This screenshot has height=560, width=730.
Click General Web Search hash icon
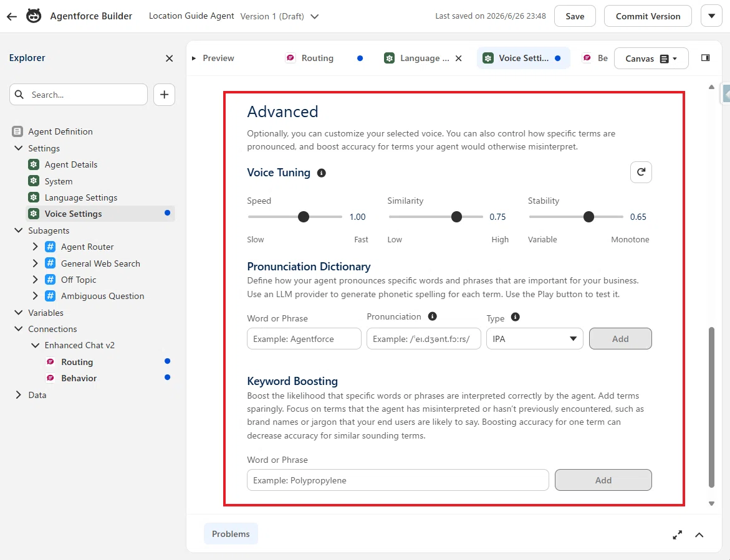[x=50, y=263]
